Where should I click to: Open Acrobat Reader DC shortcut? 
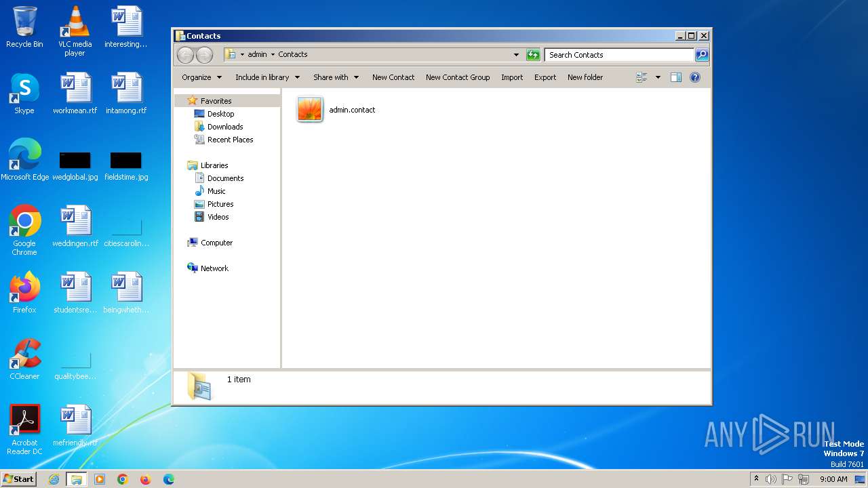tap(24, 430)
